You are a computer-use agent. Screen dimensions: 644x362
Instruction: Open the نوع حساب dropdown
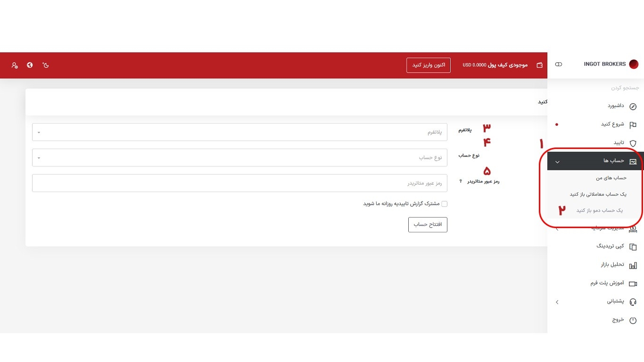[x=239, y=157]
